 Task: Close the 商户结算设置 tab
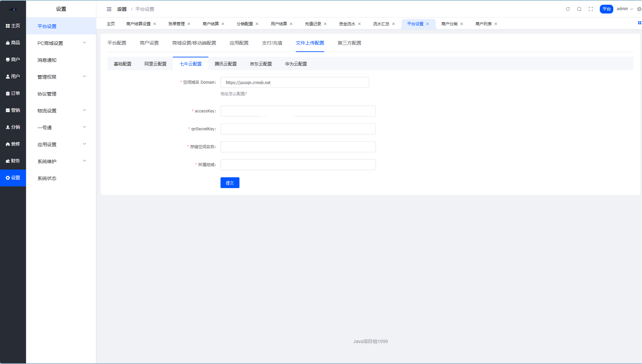pos(155,24)
